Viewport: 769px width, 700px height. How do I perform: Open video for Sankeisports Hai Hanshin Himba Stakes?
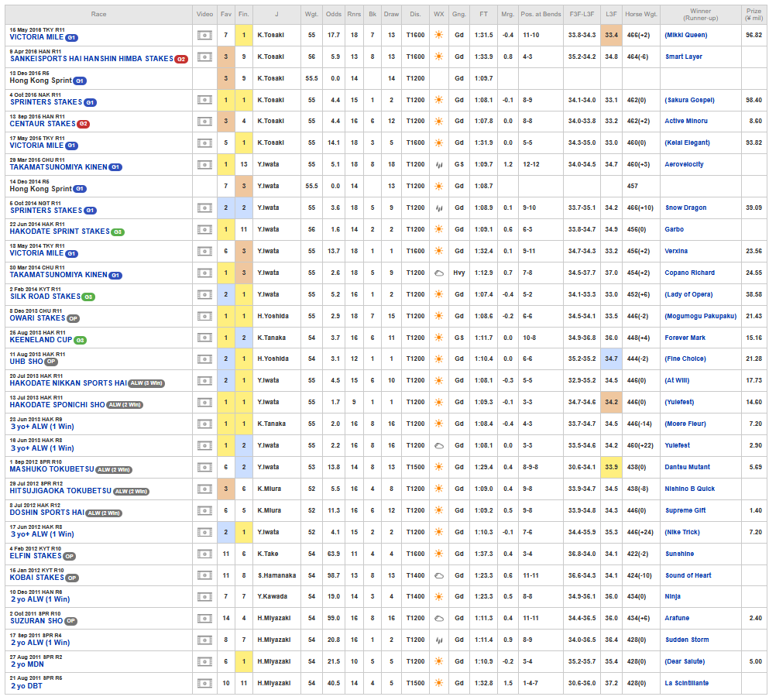coord(204,57)
